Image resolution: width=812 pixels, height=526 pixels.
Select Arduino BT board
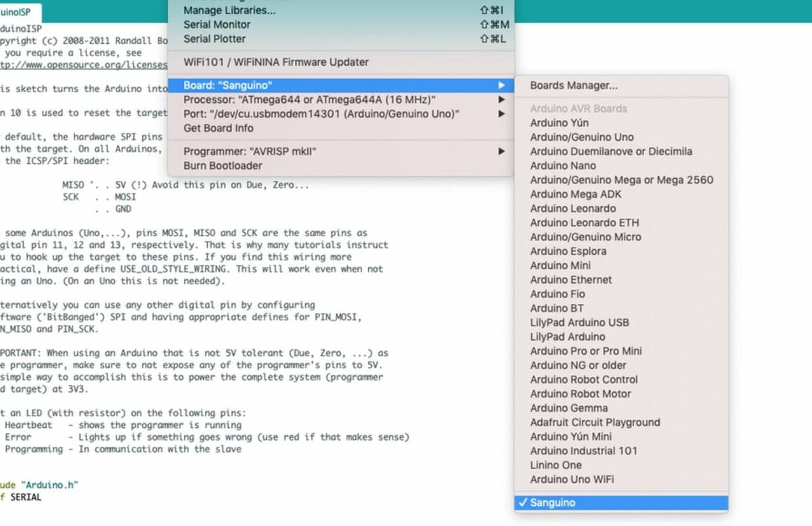click(621, 307)
